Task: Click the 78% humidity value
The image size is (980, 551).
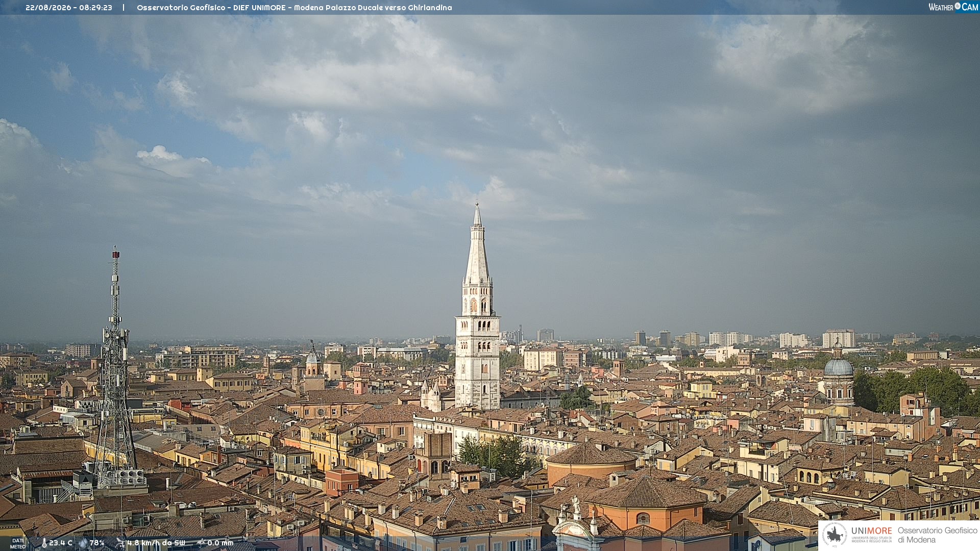Action: tap(97, 543)
